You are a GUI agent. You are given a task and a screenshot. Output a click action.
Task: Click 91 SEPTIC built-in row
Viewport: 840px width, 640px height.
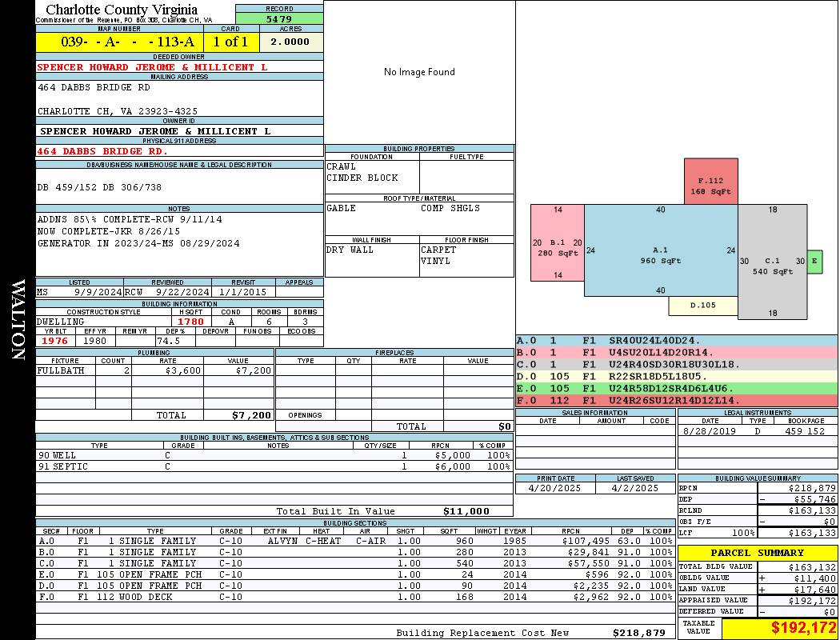(x=274, y=466)
